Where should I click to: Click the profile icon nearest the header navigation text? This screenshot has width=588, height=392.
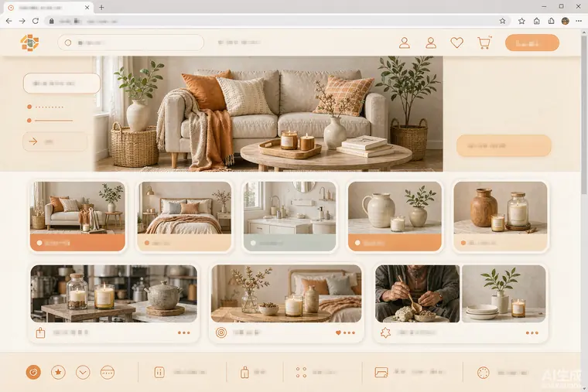[404, 43]
